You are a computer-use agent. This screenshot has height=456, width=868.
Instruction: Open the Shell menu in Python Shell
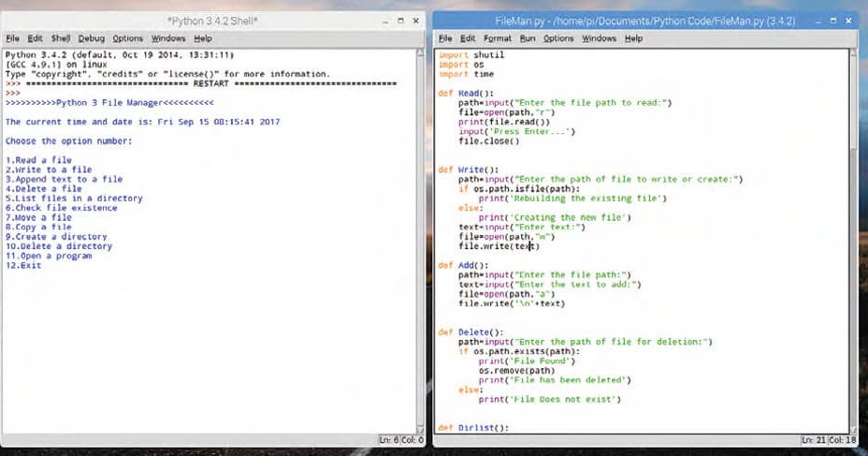61,38
